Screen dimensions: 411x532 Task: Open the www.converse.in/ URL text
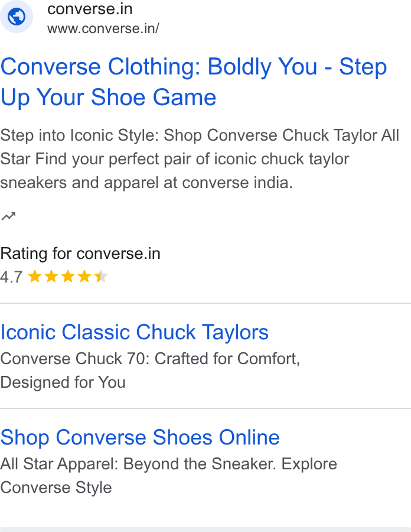coord(103,28)
